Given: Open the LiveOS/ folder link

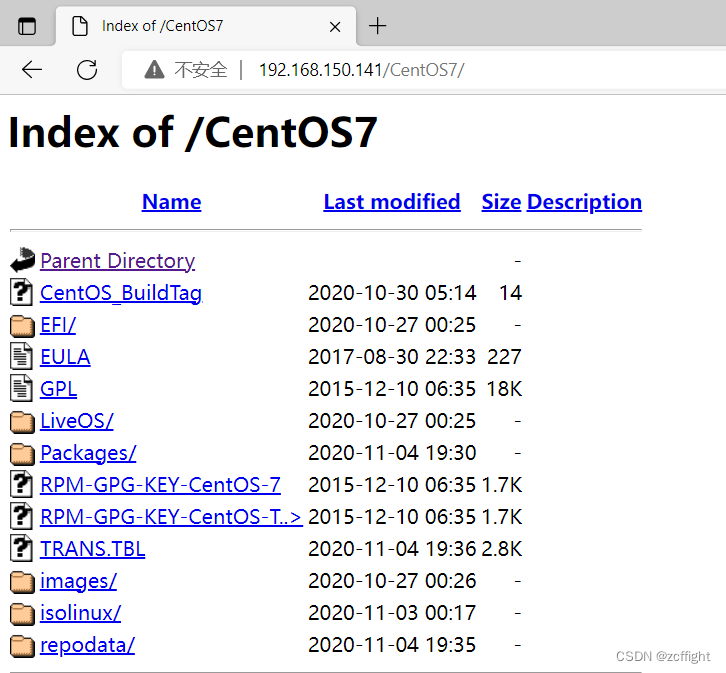Looking at the screenshot, I should click(76, 421).
